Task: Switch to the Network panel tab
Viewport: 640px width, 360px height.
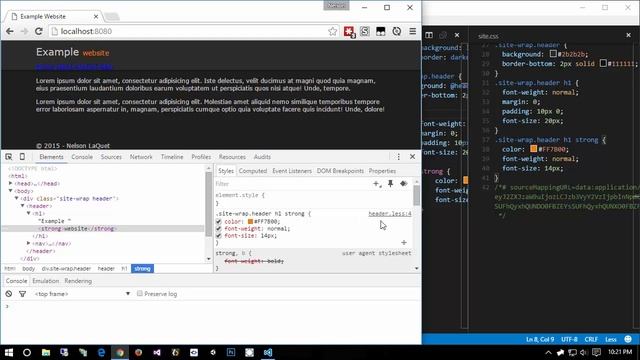Action: 141,157
